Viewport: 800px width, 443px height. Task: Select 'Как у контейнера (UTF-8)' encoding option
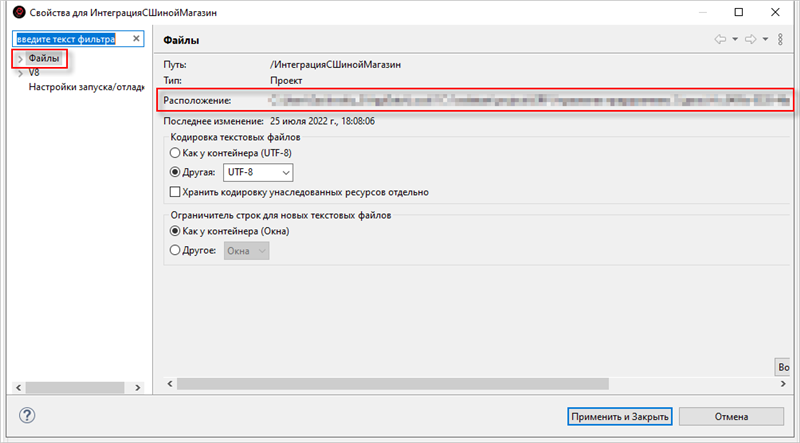176,153
